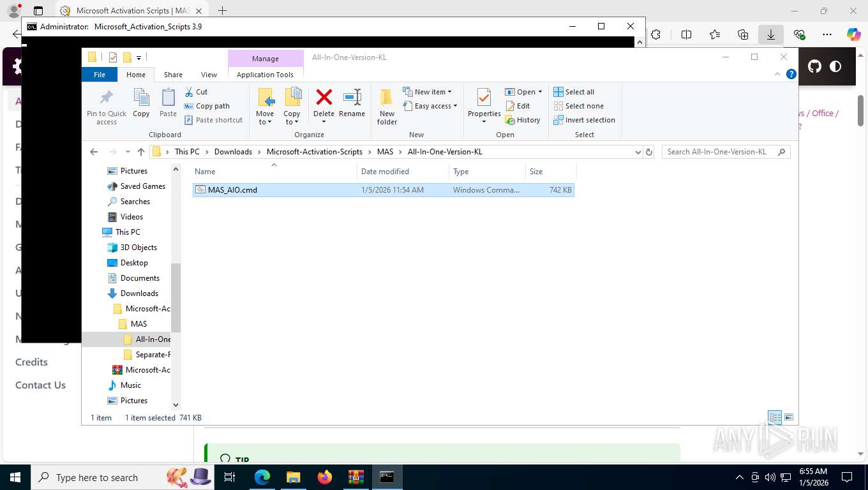This screenshot has height=490, width=868.
Task: Select This PC in navigation tree
Action: point(122,232)
